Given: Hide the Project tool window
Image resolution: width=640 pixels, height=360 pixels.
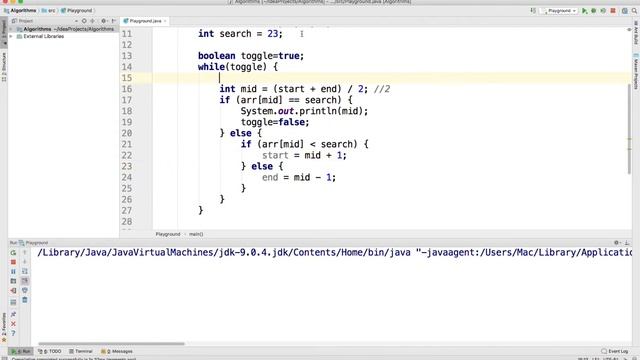Looking at the screenshot, I should 113,21.
